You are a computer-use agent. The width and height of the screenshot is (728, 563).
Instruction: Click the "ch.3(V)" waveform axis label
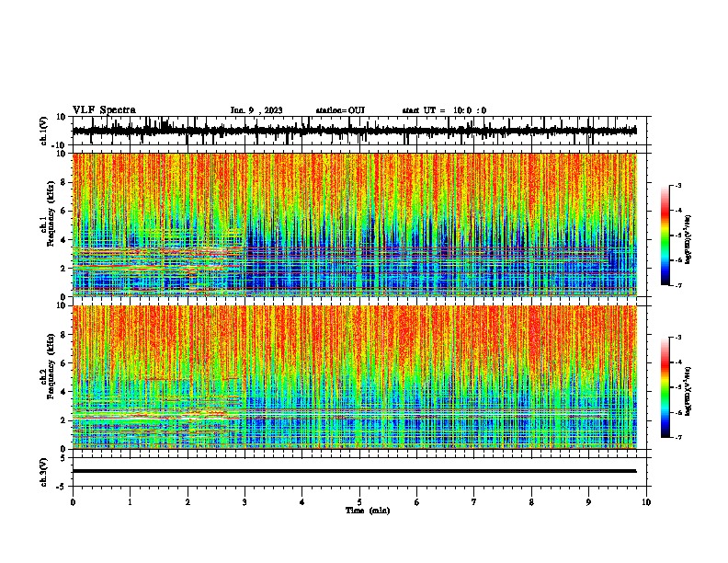44,472
